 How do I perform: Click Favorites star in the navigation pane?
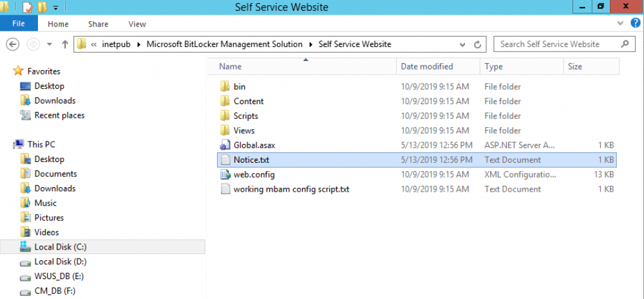(18, 71)
